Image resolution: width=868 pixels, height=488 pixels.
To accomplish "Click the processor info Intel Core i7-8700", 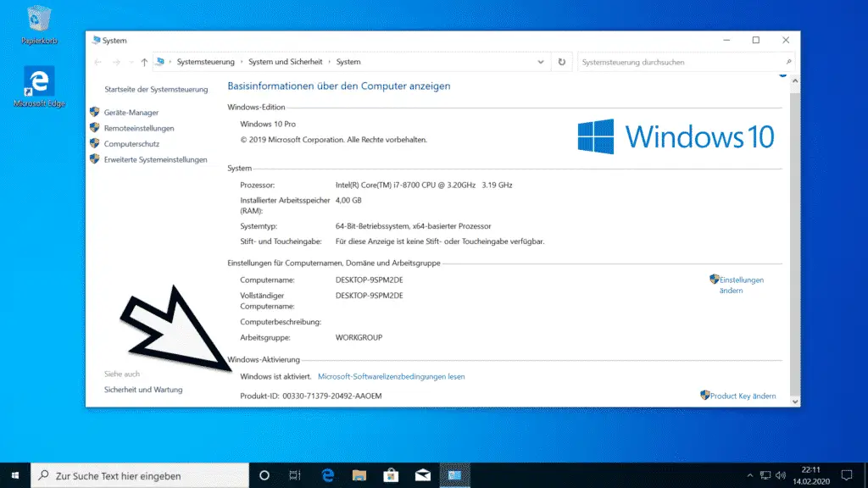I will [424, 185].
